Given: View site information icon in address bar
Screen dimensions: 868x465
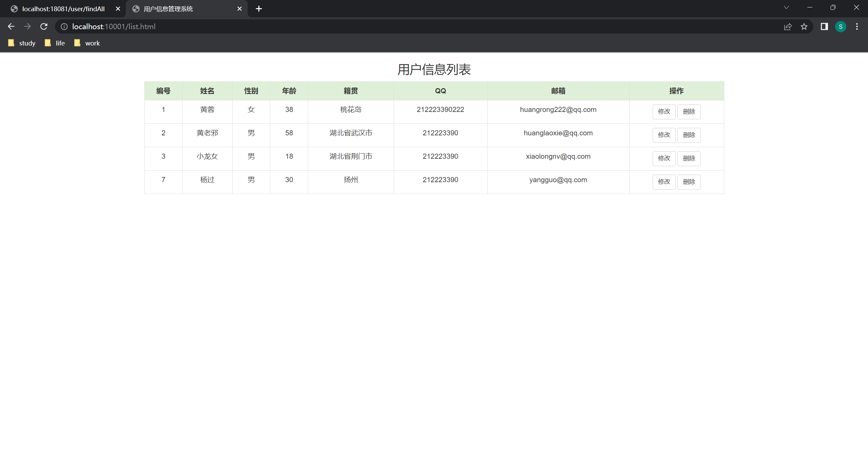Looking at the screenshot, I should tap(64, 26).
